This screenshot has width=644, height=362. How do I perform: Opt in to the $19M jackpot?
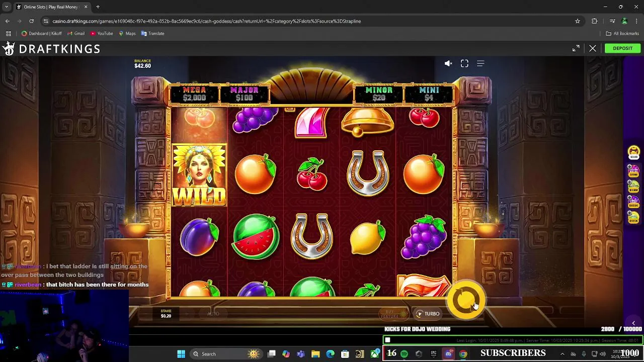tap(633, 171)
